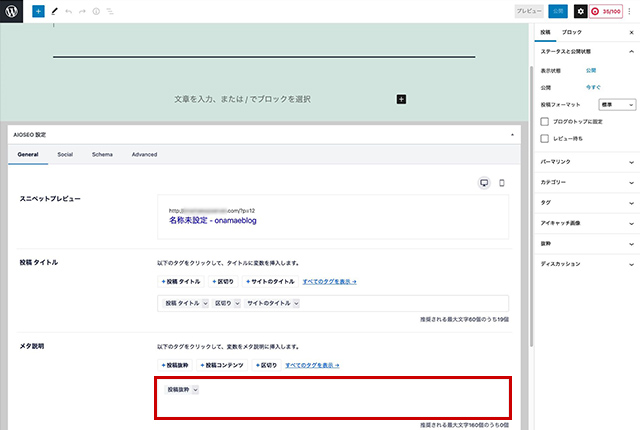Collapse the AIOSEO 設定 panel
Screen dimensions: 640x430
[512, 135]
